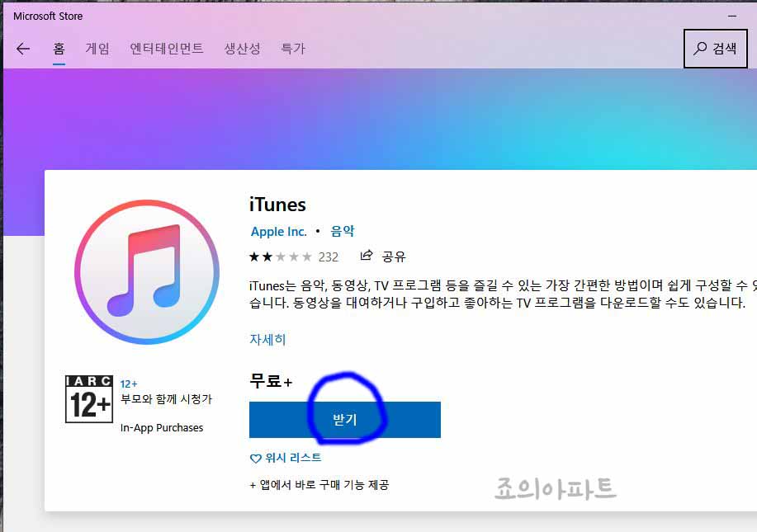The image size is (757, 532).
Task: Open the 특가 deals section
Action: pos(293,48)
